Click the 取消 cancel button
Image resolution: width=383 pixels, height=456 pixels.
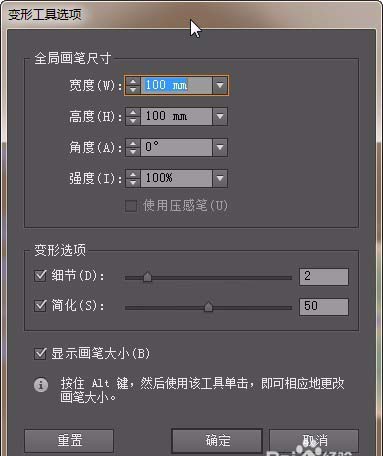tap(314, 441)
